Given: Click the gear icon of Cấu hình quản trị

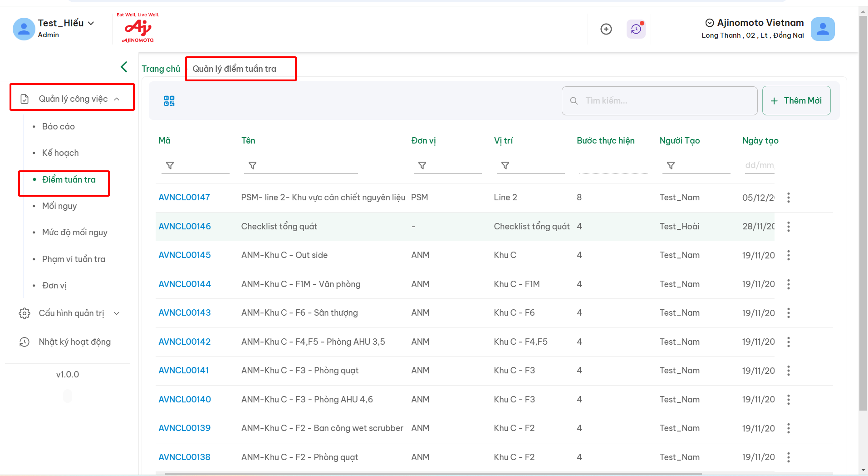Looking at the screenshot, I should (x=25, y=313).
